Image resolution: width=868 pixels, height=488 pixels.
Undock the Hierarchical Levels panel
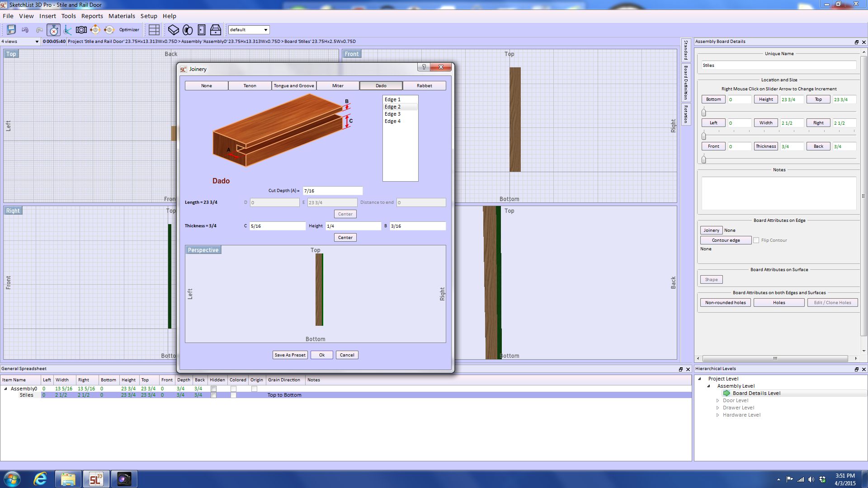[x=856, y=369]
